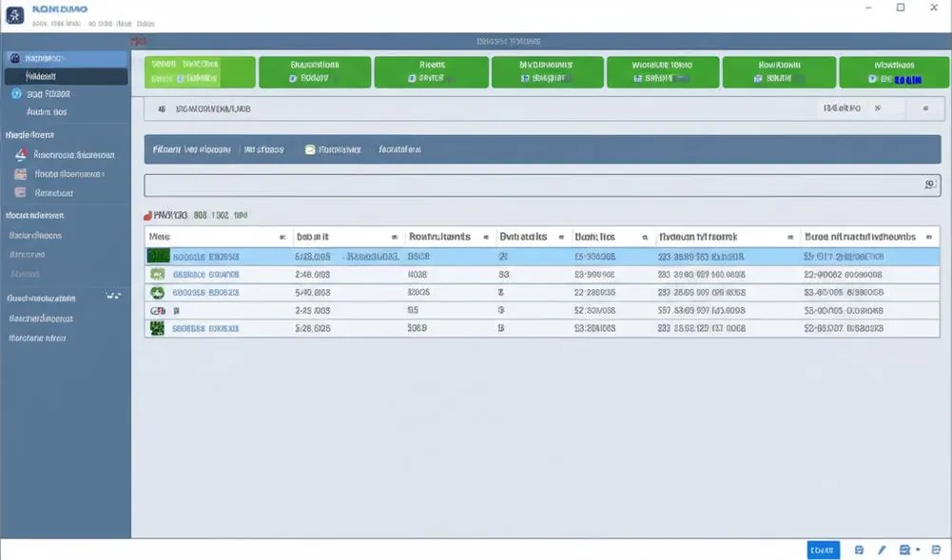
Task: Click the blue button in the bottom bar
Action: coord(823,550)
